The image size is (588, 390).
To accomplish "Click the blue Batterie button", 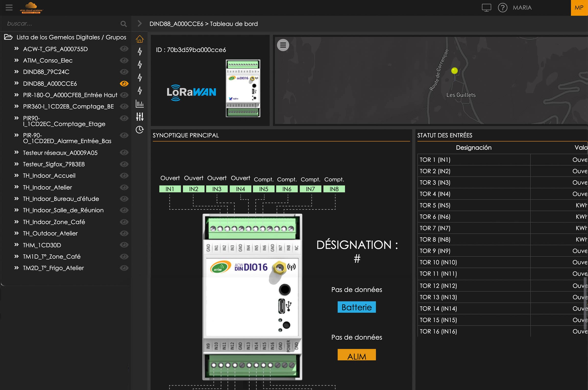I will pyautogui.click(x=357, y=307).
